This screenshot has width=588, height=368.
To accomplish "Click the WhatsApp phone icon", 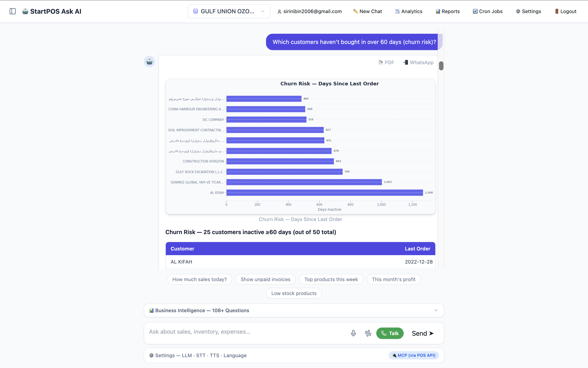I will point(405,62).
